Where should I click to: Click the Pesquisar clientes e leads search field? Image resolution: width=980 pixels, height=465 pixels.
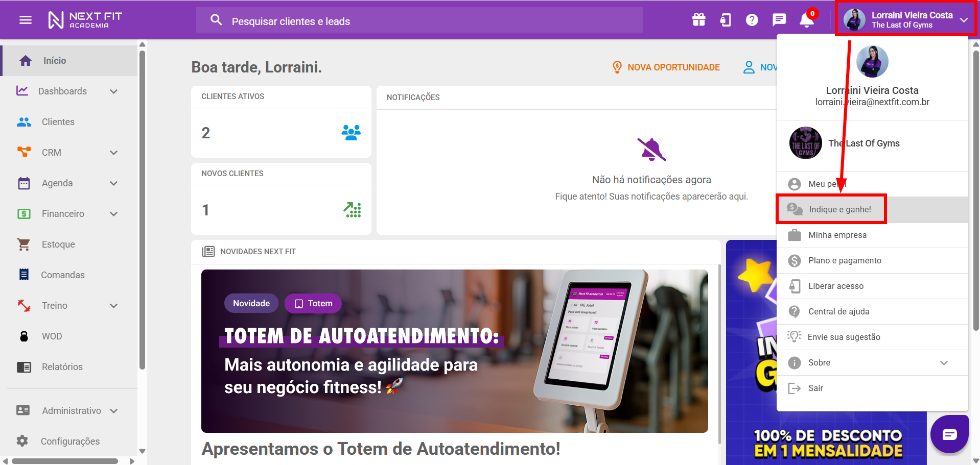point(419,20)
